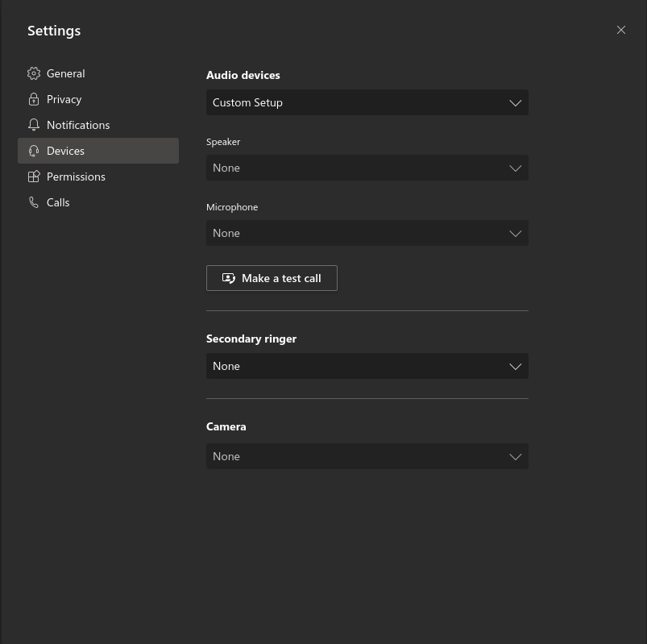Click the Make a test call button
The image size is (647, 644).
pos(272,277)
